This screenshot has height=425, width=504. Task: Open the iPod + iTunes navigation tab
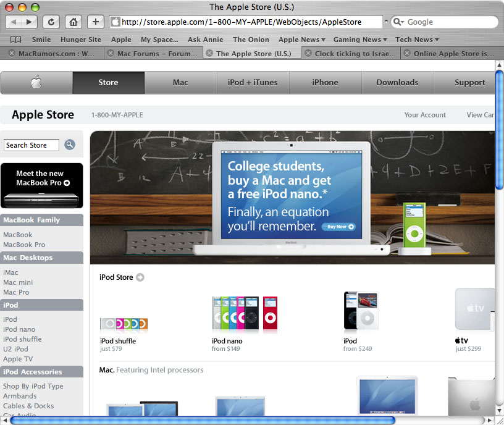click(x=253, y=83)
